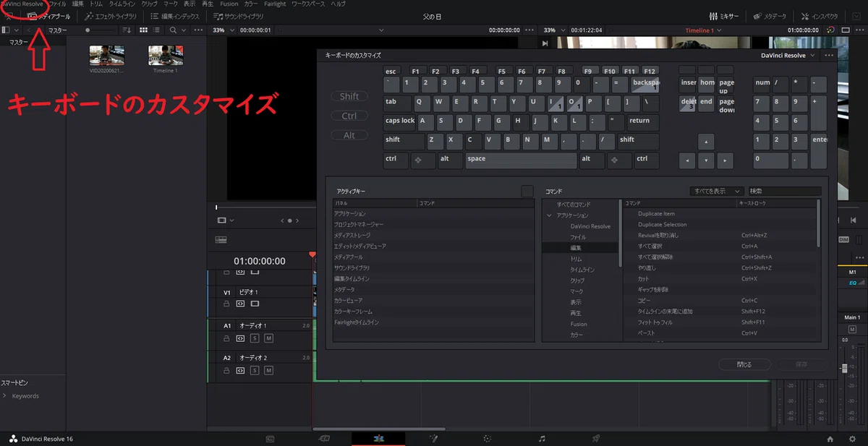Screen dimensions: 868x446
Task: Open the すべてを表示 filter dropdown
Action: coord(716,192)
